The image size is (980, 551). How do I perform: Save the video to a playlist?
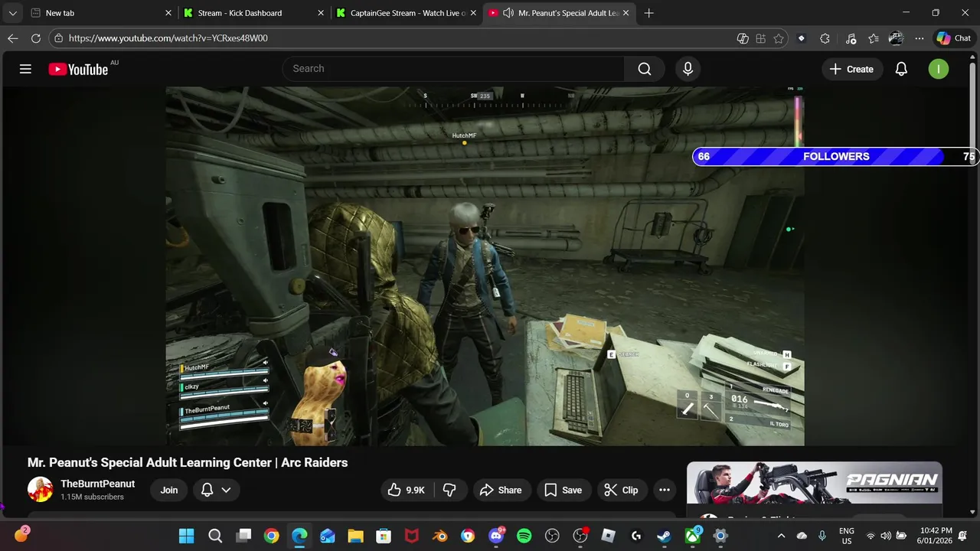563,490
